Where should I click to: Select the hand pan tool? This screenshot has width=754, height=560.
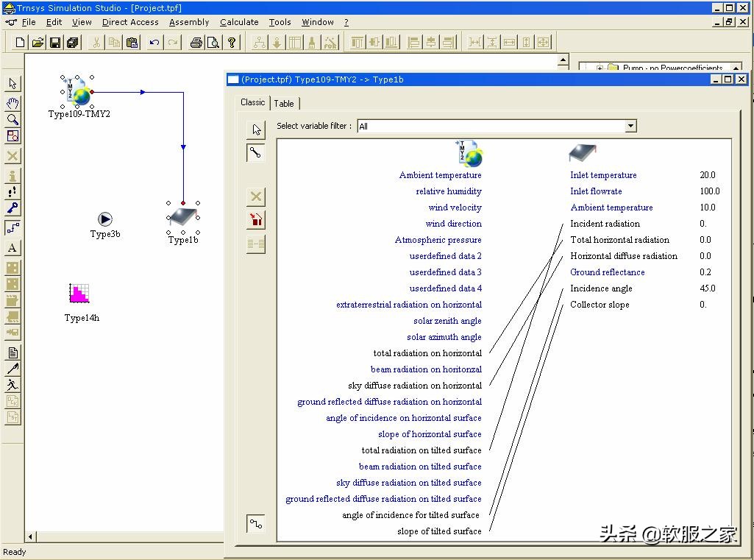click(x=13, y=102)
